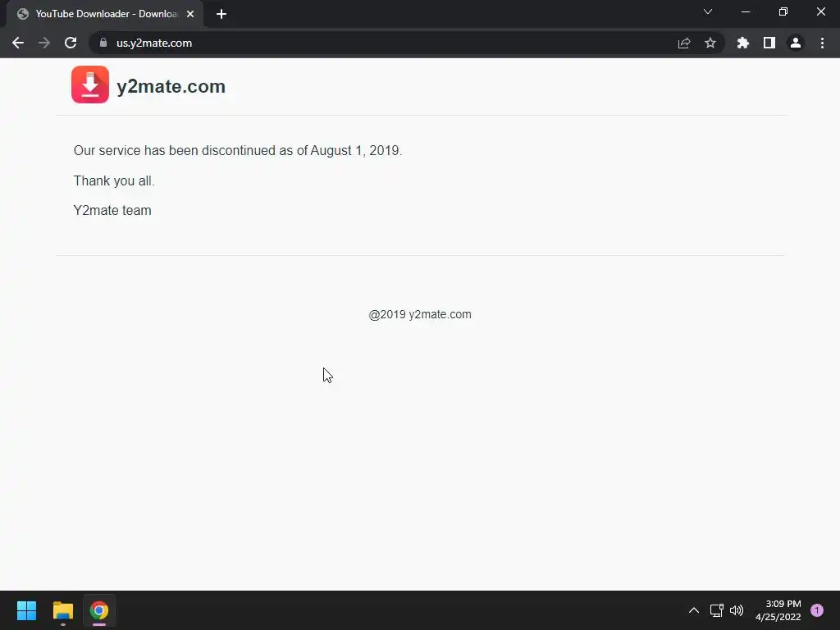View site info via lock icon

click(103, 43)
